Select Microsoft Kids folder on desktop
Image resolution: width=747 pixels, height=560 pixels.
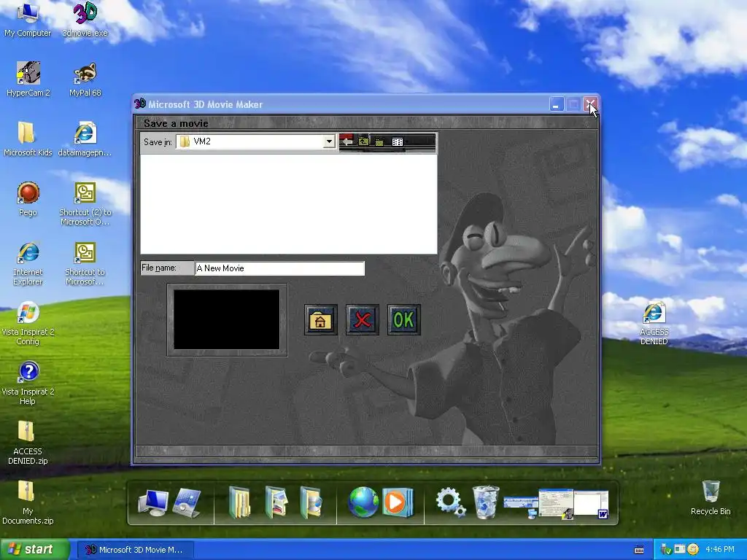(x=28, y=139)
